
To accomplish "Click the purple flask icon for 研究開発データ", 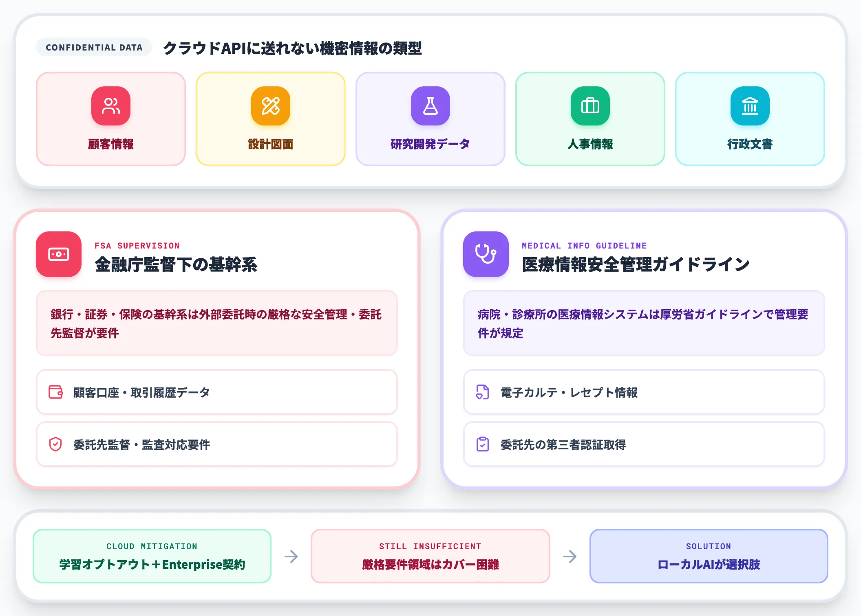I will click(x=430, y=106).
